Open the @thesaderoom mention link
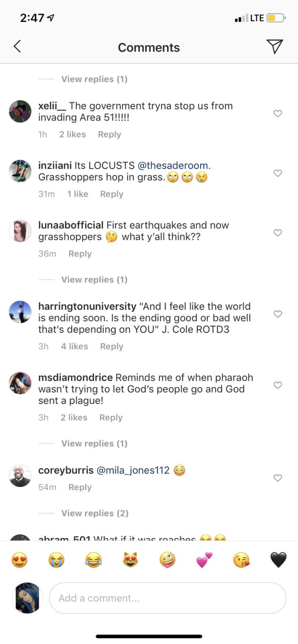 click(x=173, y=165)
